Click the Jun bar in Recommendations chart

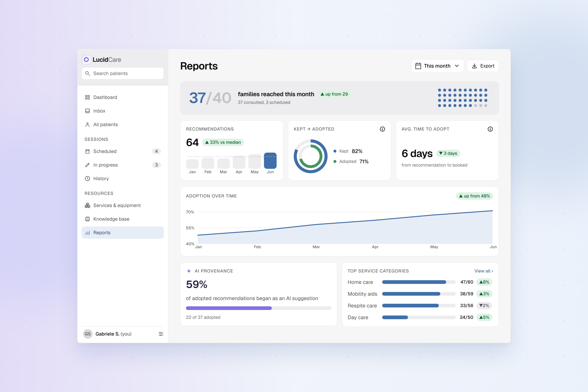(270, 161)
